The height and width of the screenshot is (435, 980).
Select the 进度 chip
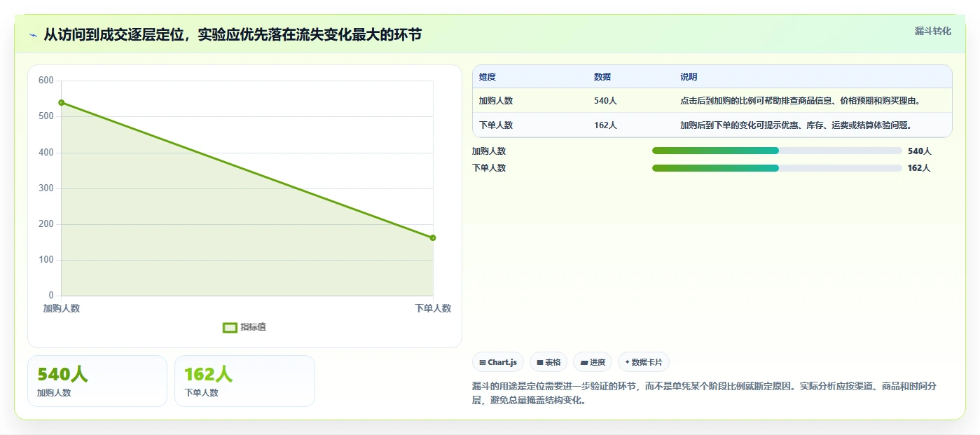click(593, 362)
